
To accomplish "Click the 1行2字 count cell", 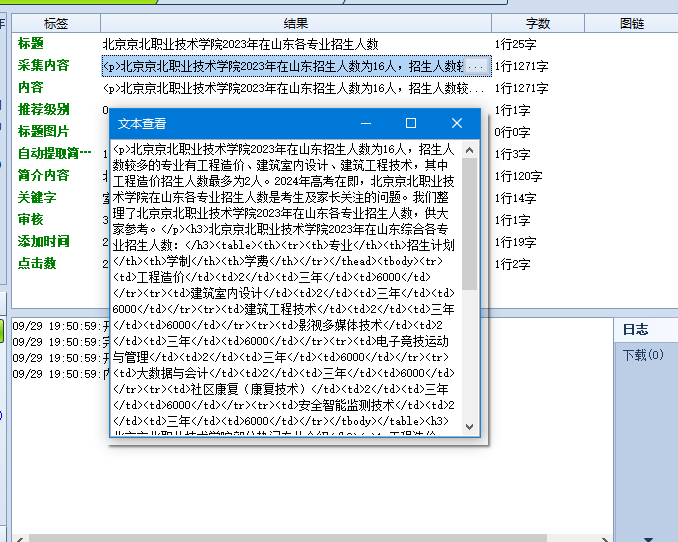I will click(512, 264).
